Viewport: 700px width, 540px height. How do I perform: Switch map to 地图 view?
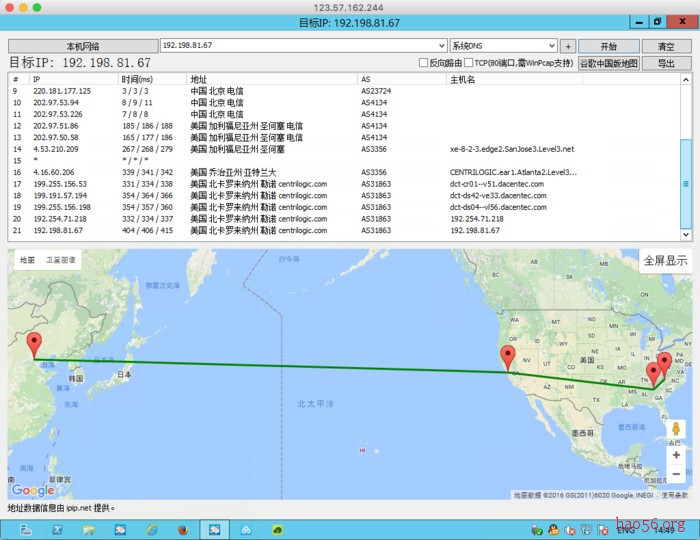(27, 260)
